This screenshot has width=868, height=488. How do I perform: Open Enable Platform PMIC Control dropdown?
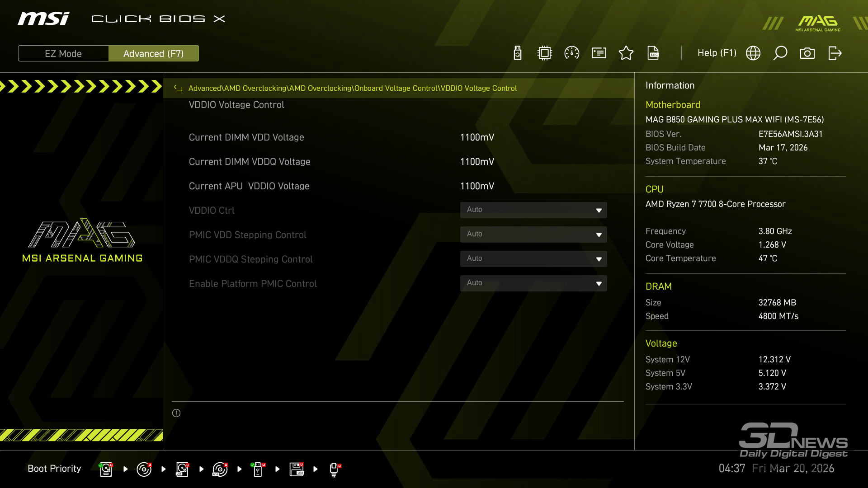point(533,283)
